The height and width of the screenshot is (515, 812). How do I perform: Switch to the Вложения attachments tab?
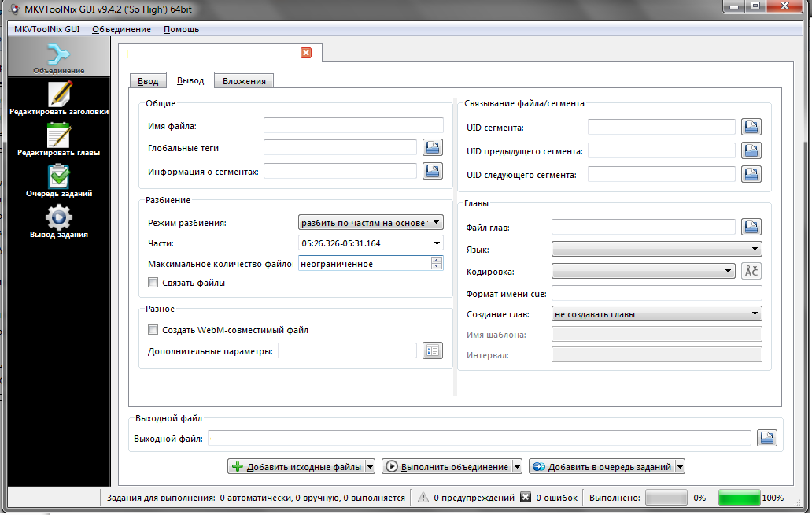[x=244, y=81]
